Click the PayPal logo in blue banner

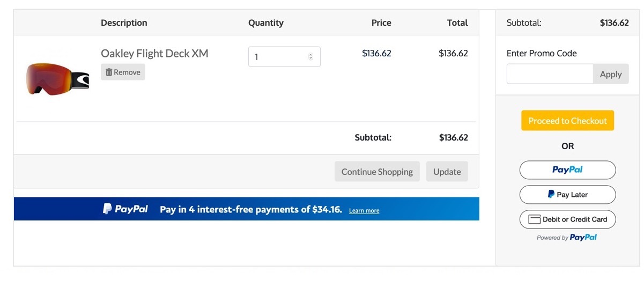click(x=125, y=209)
